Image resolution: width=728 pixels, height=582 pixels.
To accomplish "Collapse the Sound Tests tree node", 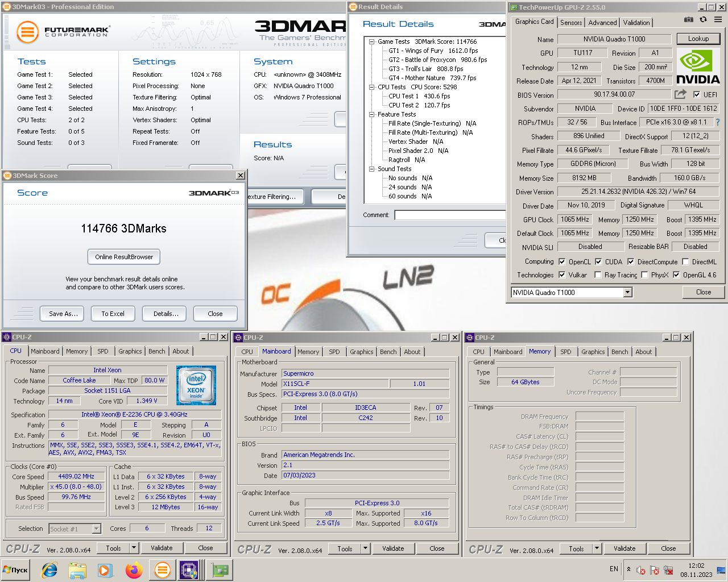I will click(371, 169).
